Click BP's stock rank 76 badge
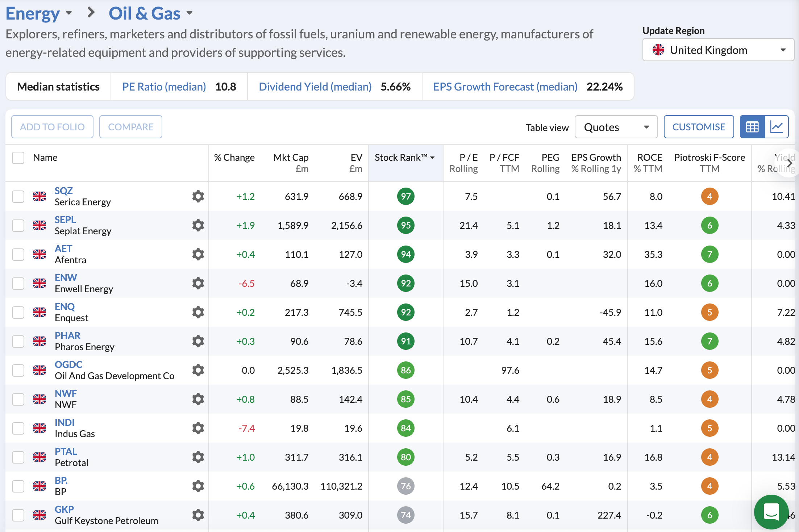This screenshot has height=532, width=799. [405, 486]
